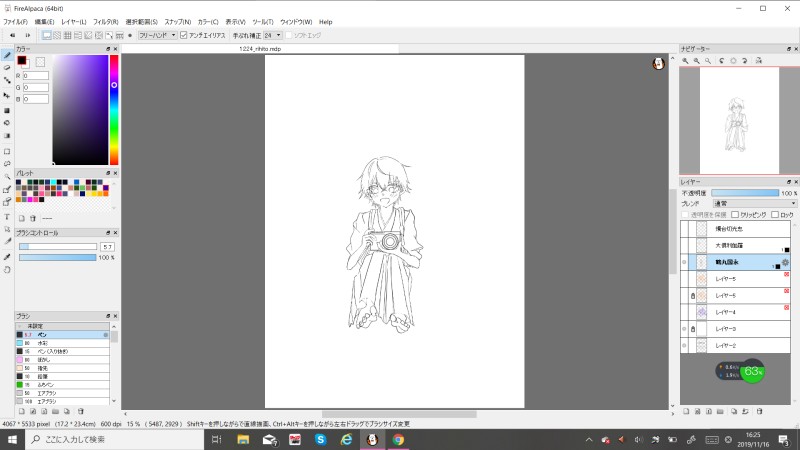Screen dimensions: 800x450
Task: Click the undo arrow in the toolbar
Action: [x=13, y=35]
